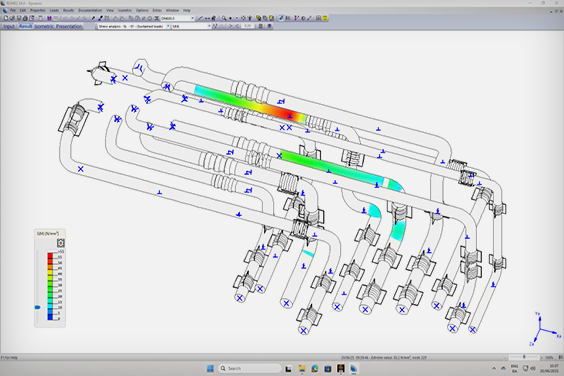This screenshot has height=376, width=564.
Task: Click the blue brush tool icon
Action: point(100,18)
